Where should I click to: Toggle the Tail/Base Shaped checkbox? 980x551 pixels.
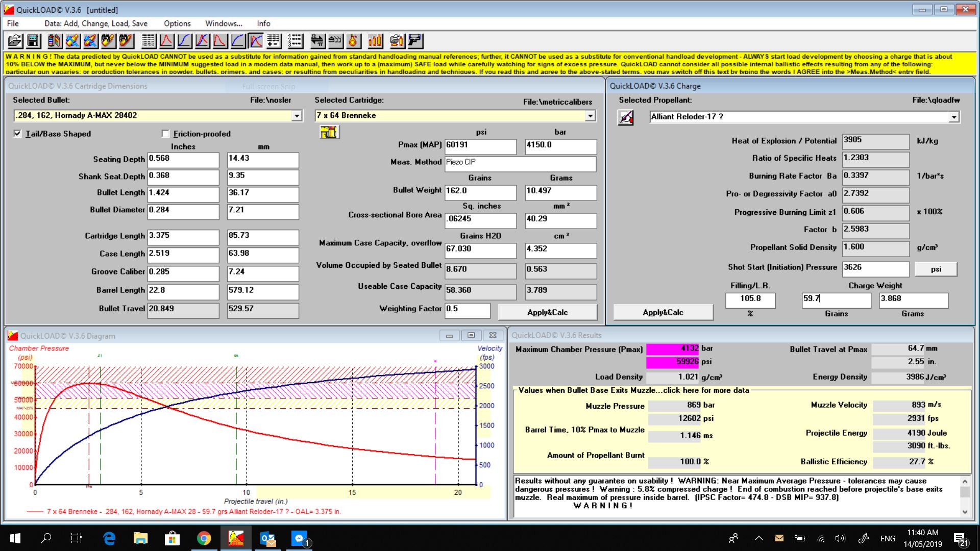(x=18, y=134)
